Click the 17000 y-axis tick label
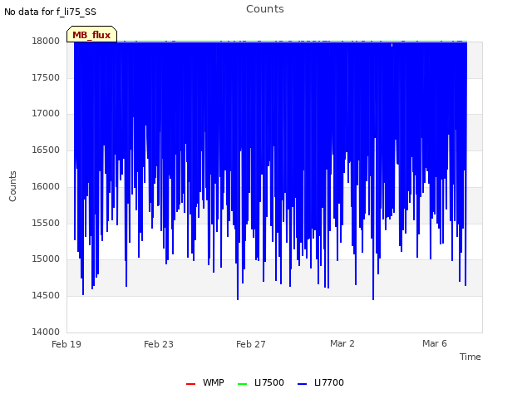Image resolution: width=532 pixels, height=399 pixels. click(46, 114)
